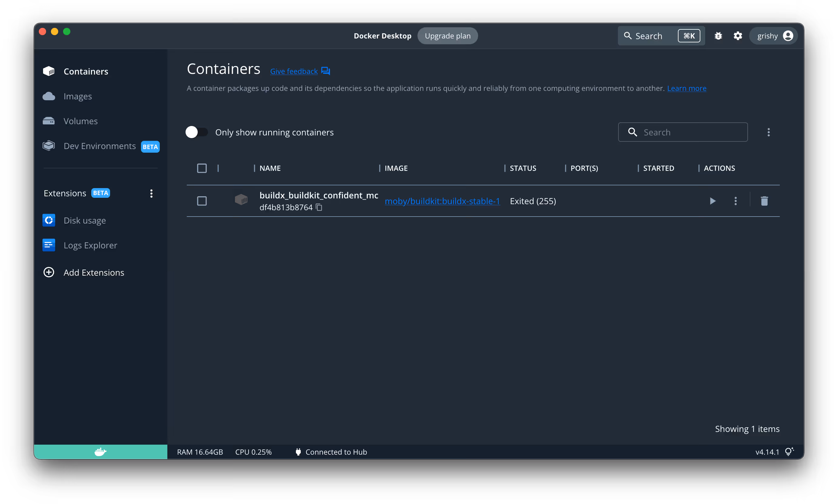Open Logs Explorer extension

(x=90, y=245)
